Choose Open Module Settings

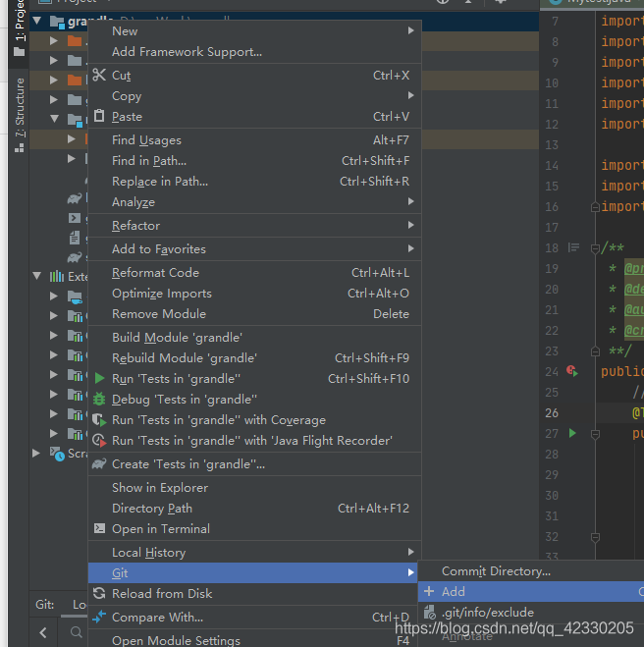(254, 640)
